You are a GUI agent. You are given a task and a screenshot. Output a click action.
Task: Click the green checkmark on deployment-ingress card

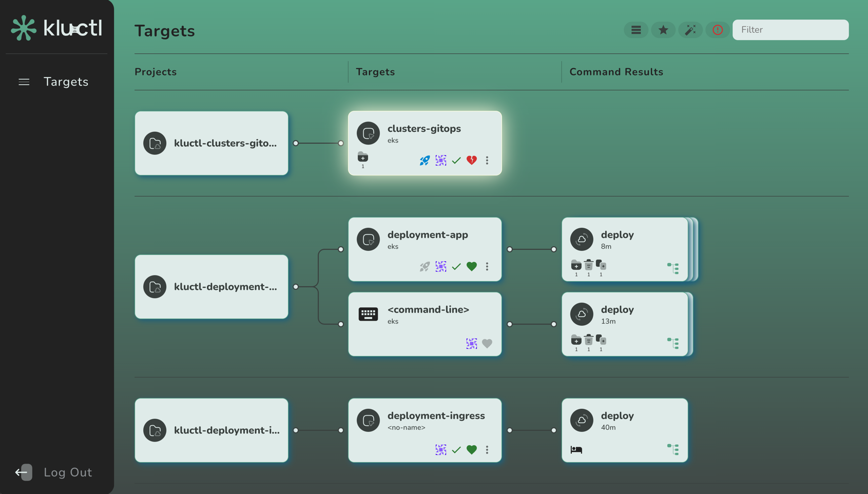pyautogui.click(x=456, y=450)
